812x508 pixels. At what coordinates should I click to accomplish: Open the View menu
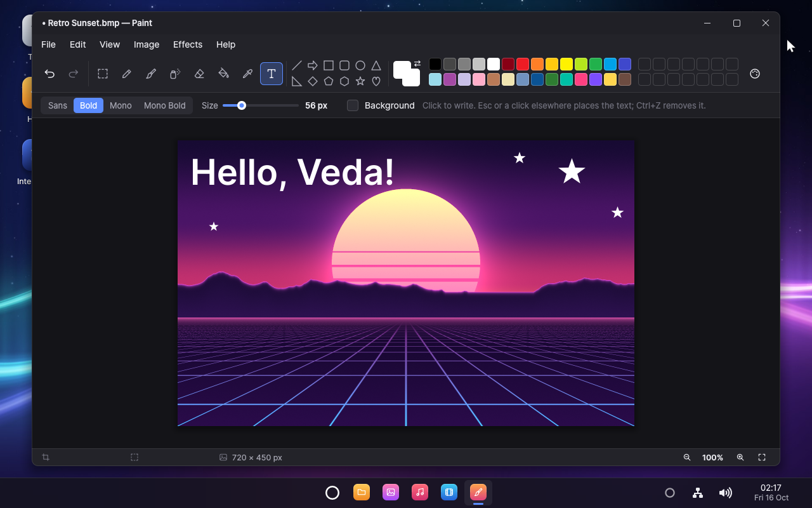click(x=110, y=44)
